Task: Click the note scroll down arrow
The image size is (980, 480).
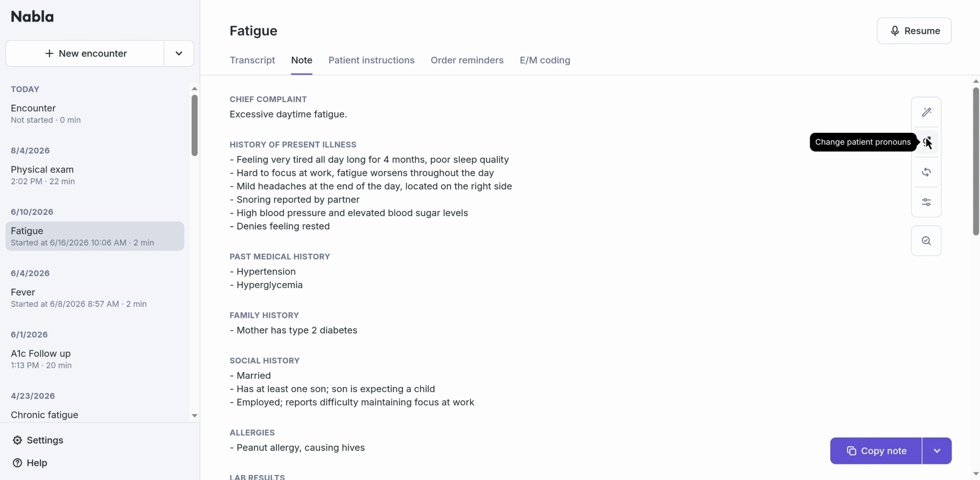Action: (x=975, y=474)
